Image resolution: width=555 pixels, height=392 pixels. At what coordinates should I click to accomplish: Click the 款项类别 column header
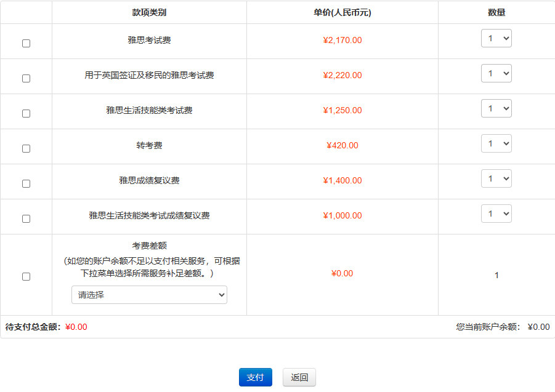coord(149,13)
